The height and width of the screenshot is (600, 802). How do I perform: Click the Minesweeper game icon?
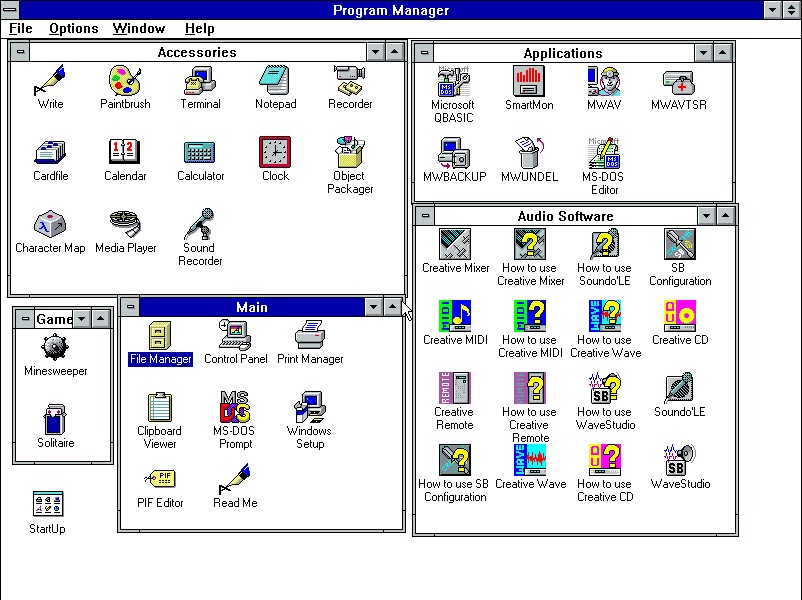pyautogui.click(x=55, y=349)
